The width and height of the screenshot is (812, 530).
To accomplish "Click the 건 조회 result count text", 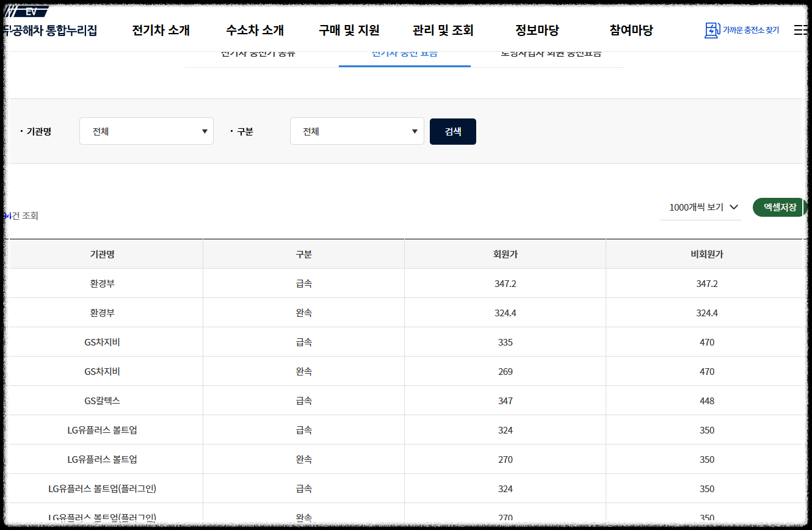I will [x=24, y=216].
